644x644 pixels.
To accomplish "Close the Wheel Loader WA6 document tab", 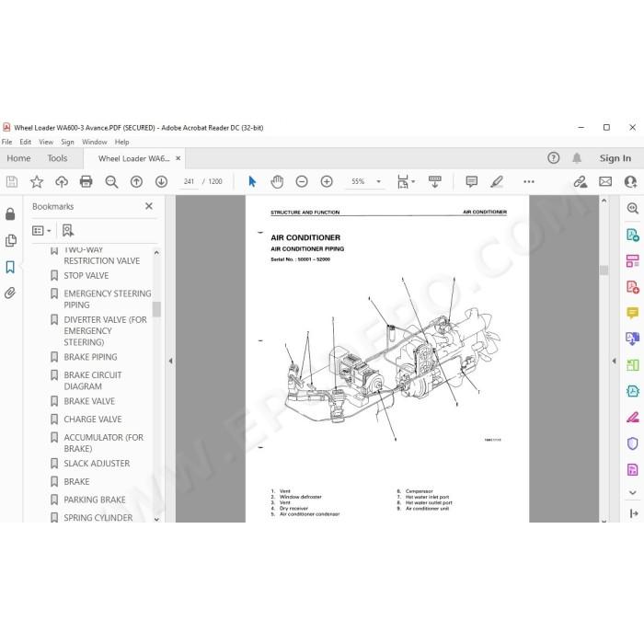I will pyautogui.click(x=178, y=158).
